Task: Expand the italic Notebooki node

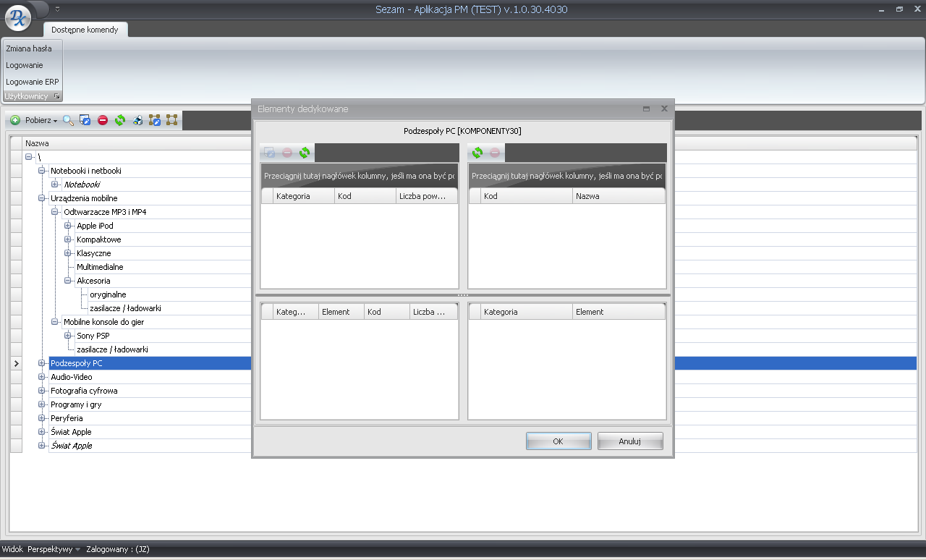Action: [x=55, y=184]
